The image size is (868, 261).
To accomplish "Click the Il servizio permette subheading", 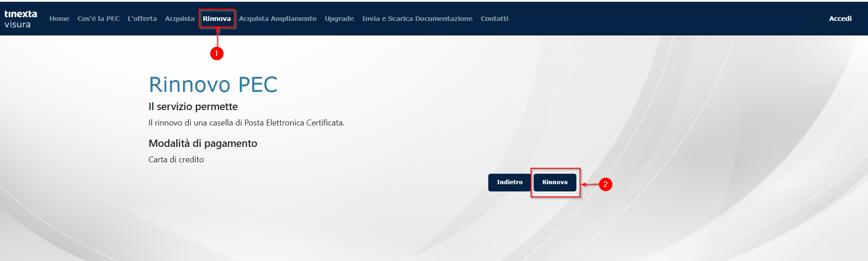I will pyautogui.click(x=193, y=106).
